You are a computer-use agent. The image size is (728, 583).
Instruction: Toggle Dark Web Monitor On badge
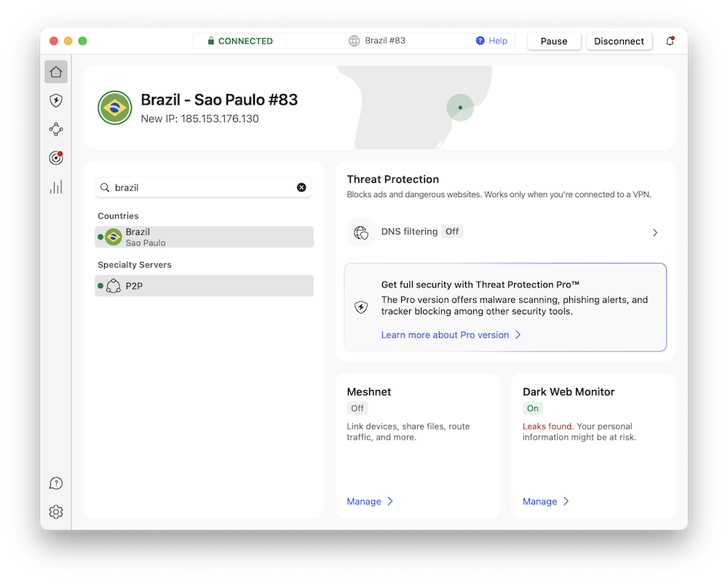[533, 408]
